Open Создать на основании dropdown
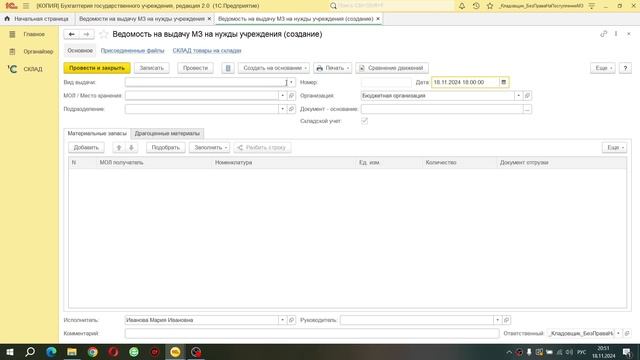Image resolution: width=640 pixels, height=360 pixels. coord(274,68)
